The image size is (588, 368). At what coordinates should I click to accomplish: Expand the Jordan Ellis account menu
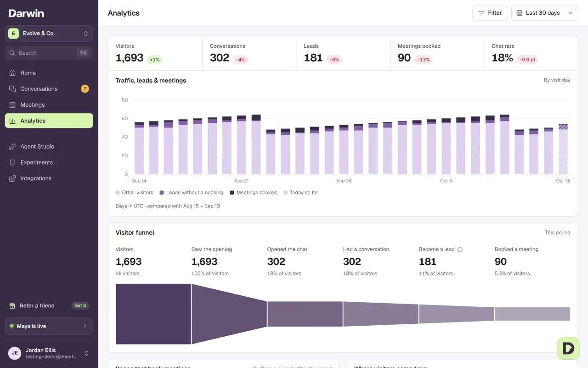(x=49, y=353)
